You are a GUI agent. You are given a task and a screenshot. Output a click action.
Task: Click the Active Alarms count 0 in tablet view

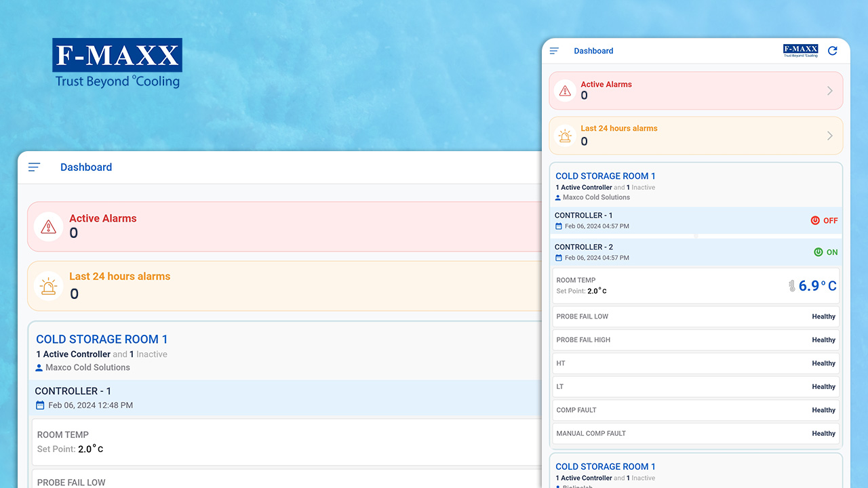pyautogui.click(x=74, y=233)
